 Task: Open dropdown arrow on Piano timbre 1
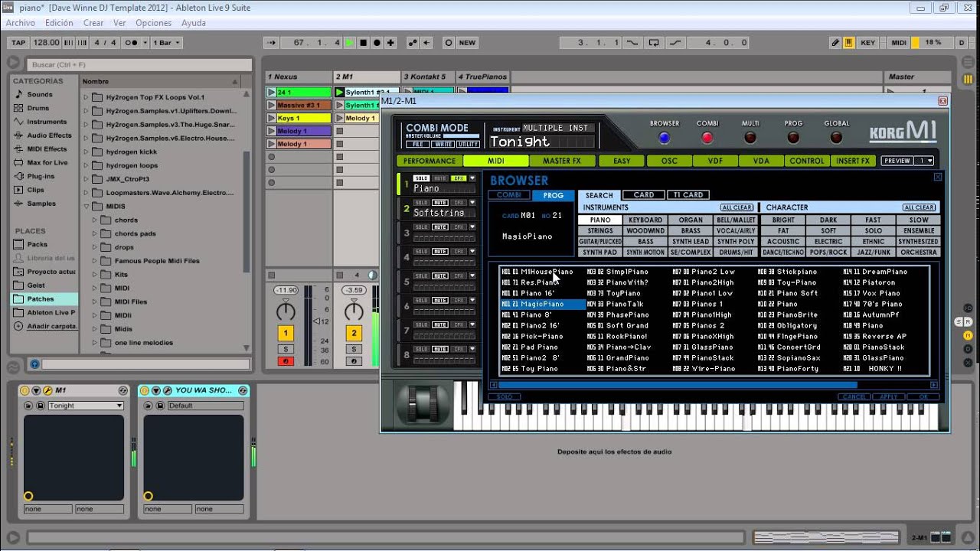(x=472, y=178)
